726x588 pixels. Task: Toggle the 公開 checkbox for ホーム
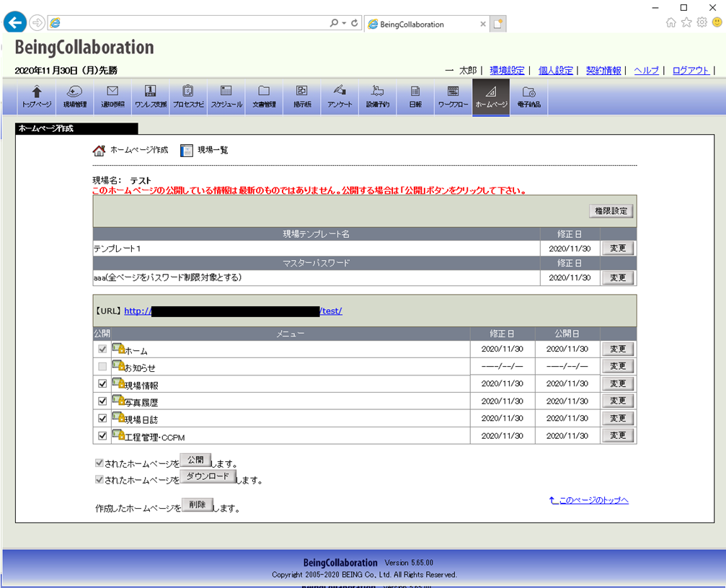point(102,349)
